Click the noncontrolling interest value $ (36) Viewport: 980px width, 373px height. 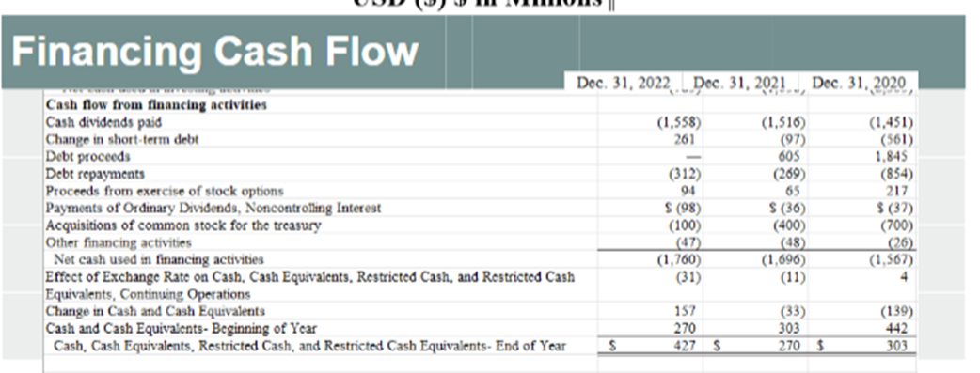pyautogui.click(x=787, y=208)
